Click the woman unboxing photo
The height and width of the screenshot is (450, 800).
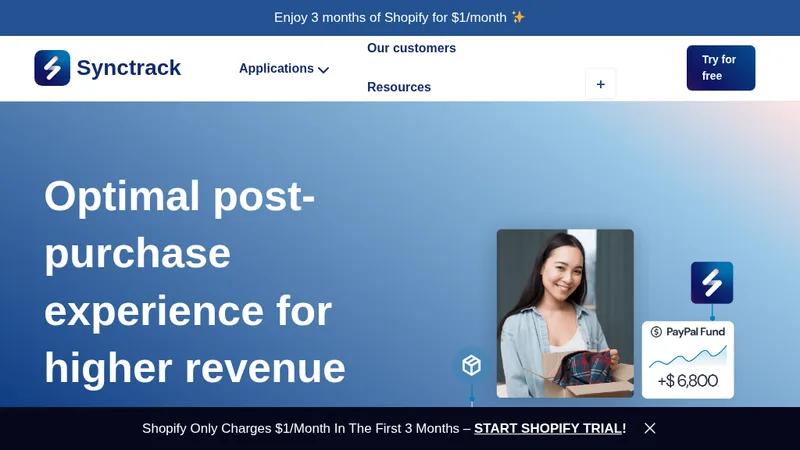[565, 313]
